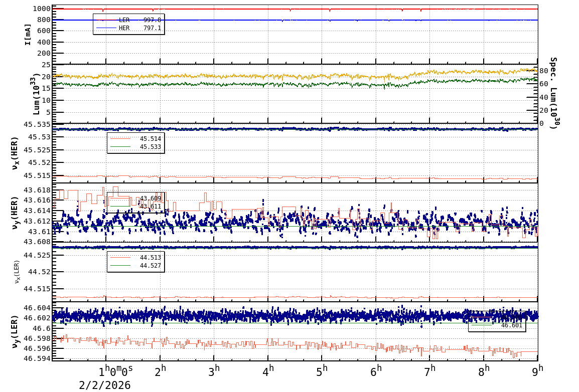Click the 60 tick on Spec. Lum axis

pyautogui.click(x=543, y=84)
